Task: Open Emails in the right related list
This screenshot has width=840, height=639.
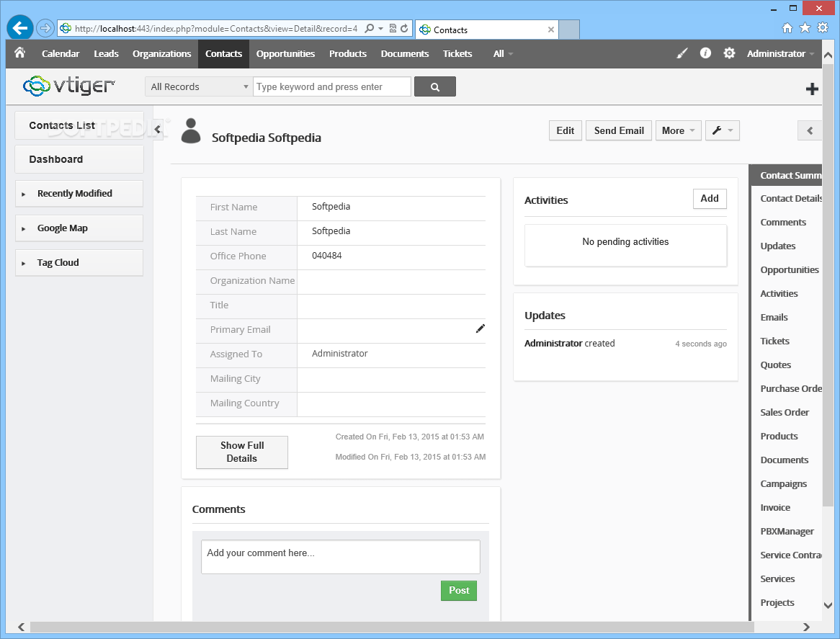Action: (774, 318)
